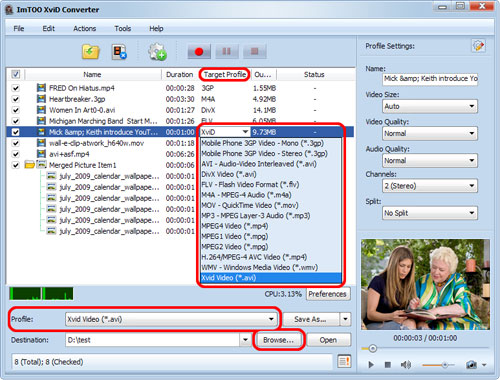Select MP3 - MPEG Layer-3 Audio option

point(271,215)
